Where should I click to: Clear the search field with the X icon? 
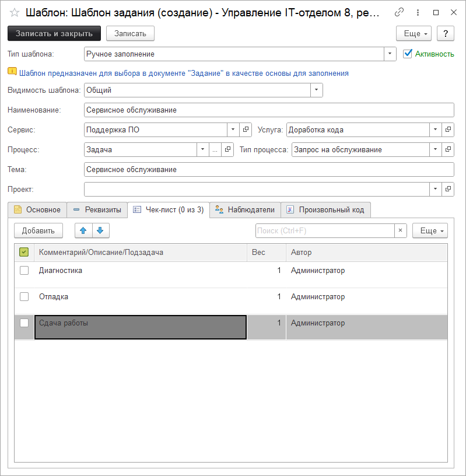click(400, 230)
